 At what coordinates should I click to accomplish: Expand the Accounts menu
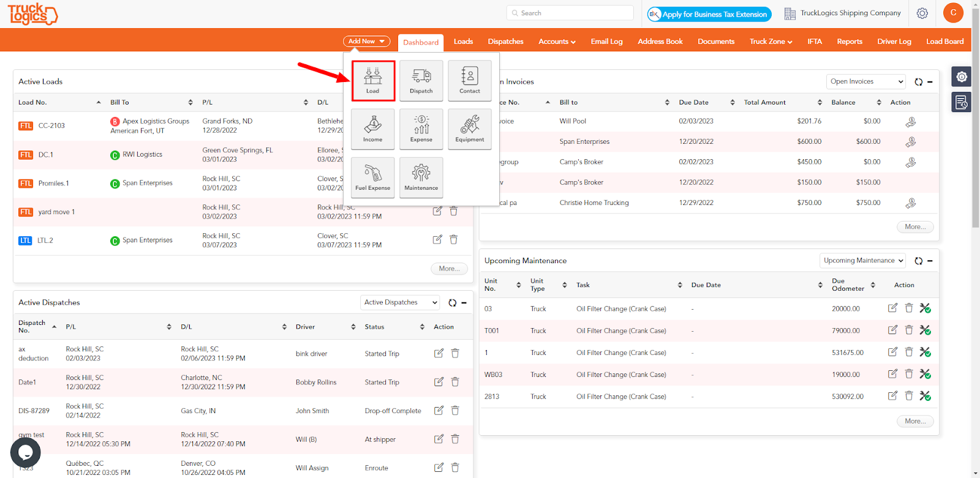pyautogui.click(x=557, y=42)
